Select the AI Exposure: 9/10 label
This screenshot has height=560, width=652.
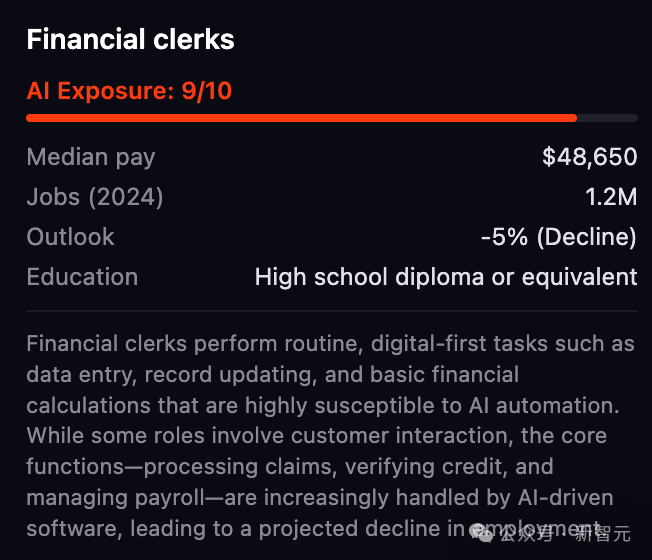[x=129, y=91]
